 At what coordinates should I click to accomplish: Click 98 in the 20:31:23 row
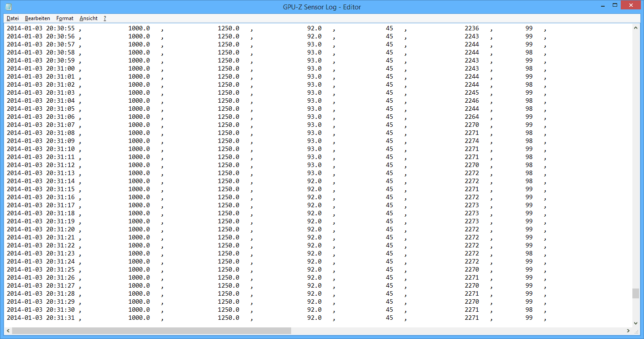click(529, 253)
